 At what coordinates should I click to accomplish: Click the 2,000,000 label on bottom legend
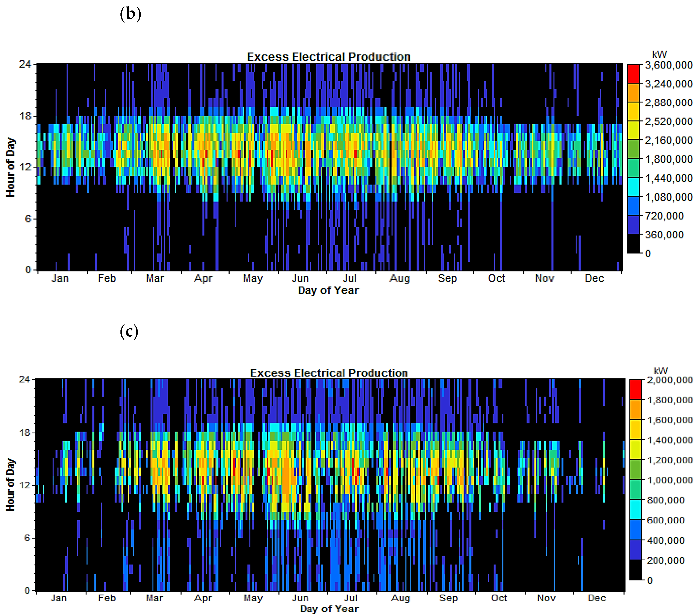click(x=670, y=380)
